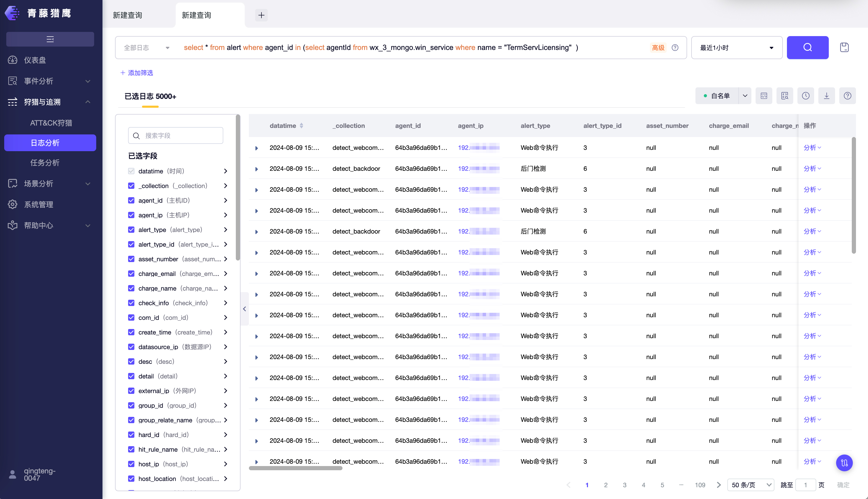Open ATT&CK狩猎 in the sidebar
The image size is (868, 499).
(51, 123)
